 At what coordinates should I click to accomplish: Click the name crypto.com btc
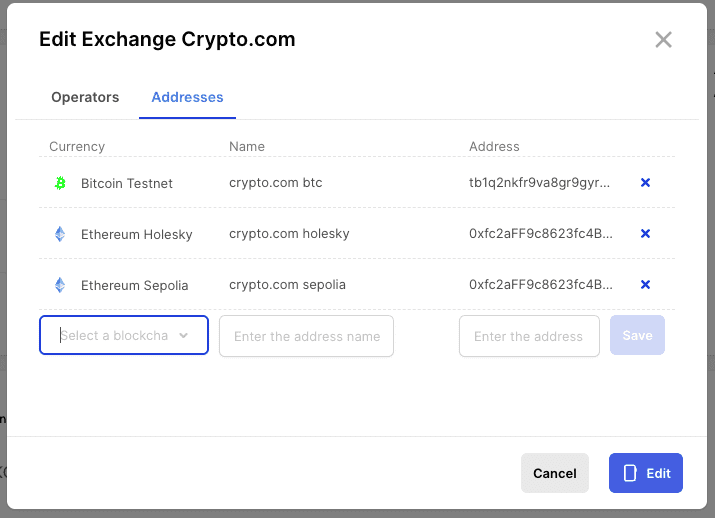(x=275, y=183)
